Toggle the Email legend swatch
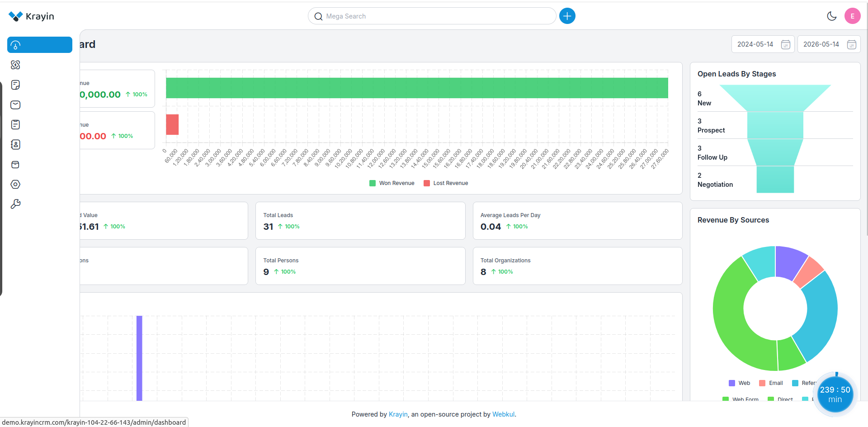This screenshot has height=427, width=868. click(762, 383)
